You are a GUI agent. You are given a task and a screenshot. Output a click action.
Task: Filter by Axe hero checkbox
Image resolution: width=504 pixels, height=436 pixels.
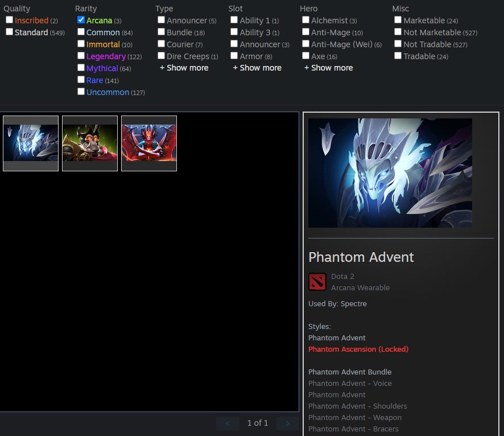tap(305, 56)
